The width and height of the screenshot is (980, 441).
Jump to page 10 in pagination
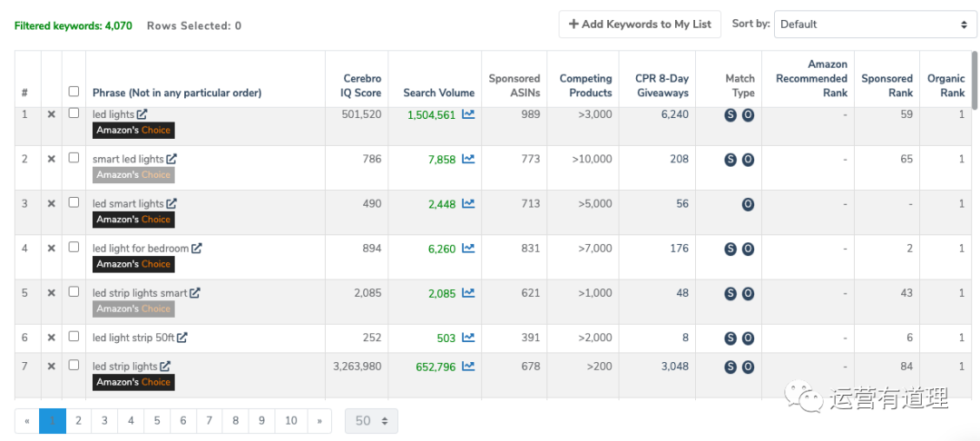[290, 421]
